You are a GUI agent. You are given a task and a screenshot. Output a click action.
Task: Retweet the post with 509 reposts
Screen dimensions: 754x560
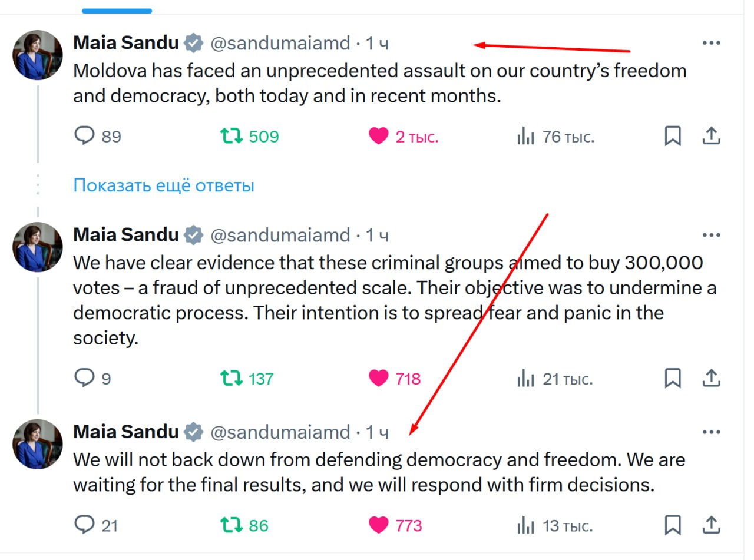pyautogui.click(x=232, y=137)
